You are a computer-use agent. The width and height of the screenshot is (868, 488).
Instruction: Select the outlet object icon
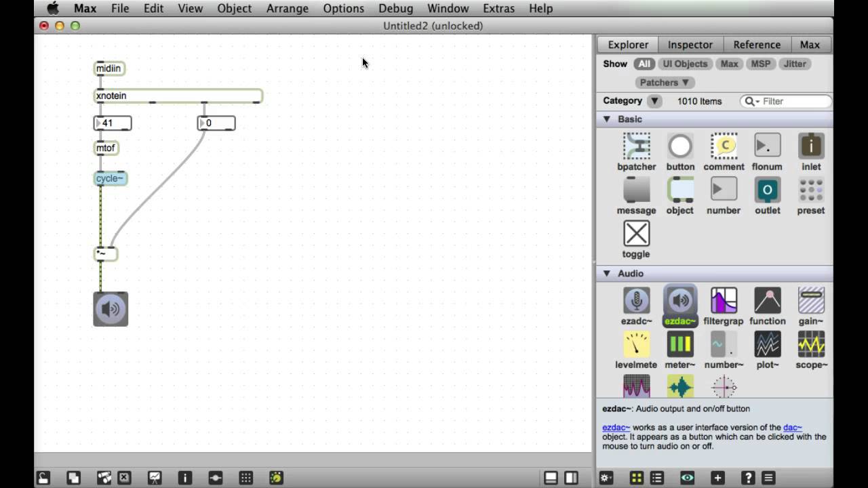coord(768,190)
